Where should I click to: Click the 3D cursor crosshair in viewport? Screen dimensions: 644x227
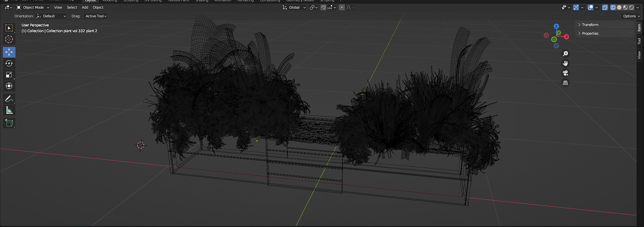pyautogui.click(x=141, y=145)
